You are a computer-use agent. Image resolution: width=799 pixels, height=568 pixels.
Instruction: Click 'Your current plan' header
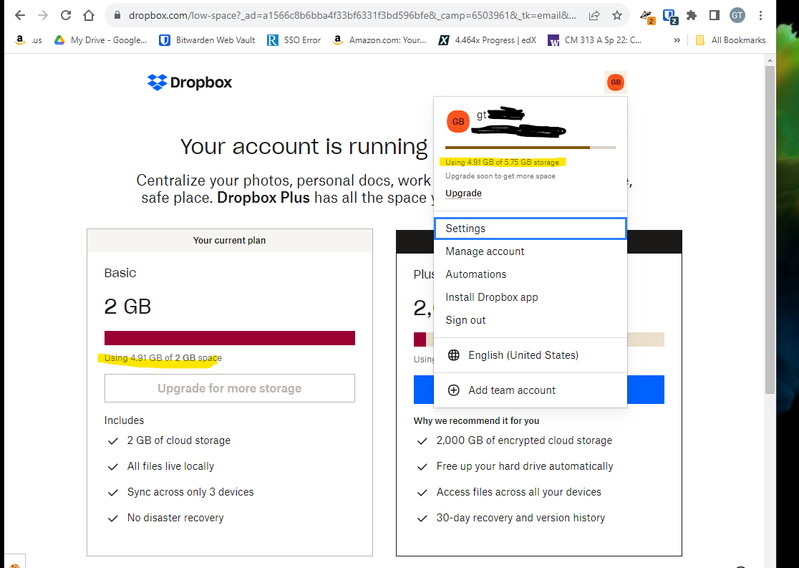point(229,240)
